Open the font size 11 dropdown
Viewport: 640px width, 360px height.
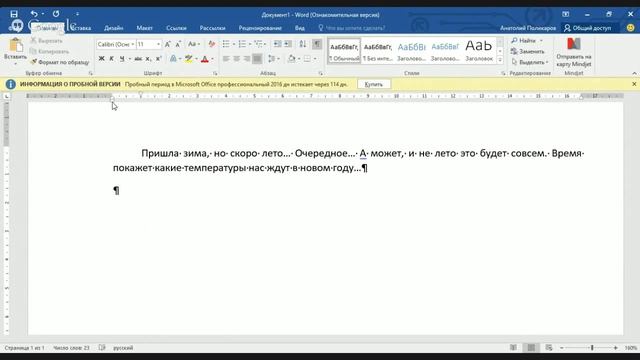tap(158, 44)
